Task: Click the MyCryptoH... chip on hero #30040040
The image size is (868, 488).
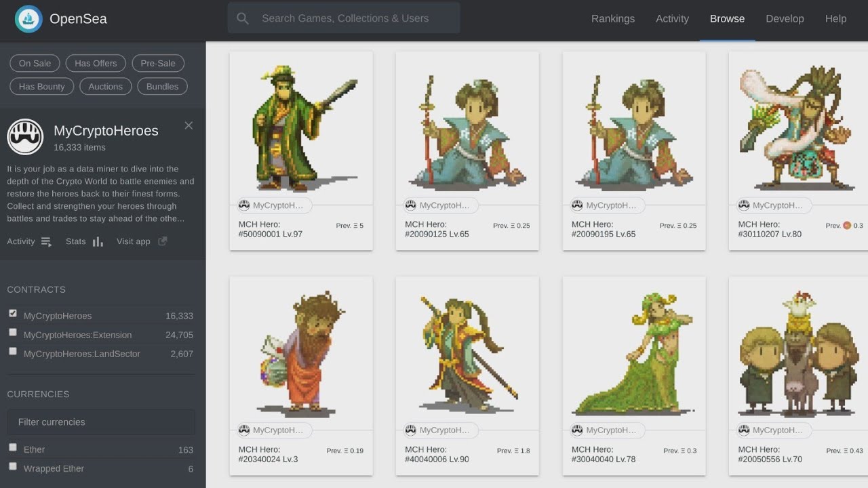Action: point(607,430)
